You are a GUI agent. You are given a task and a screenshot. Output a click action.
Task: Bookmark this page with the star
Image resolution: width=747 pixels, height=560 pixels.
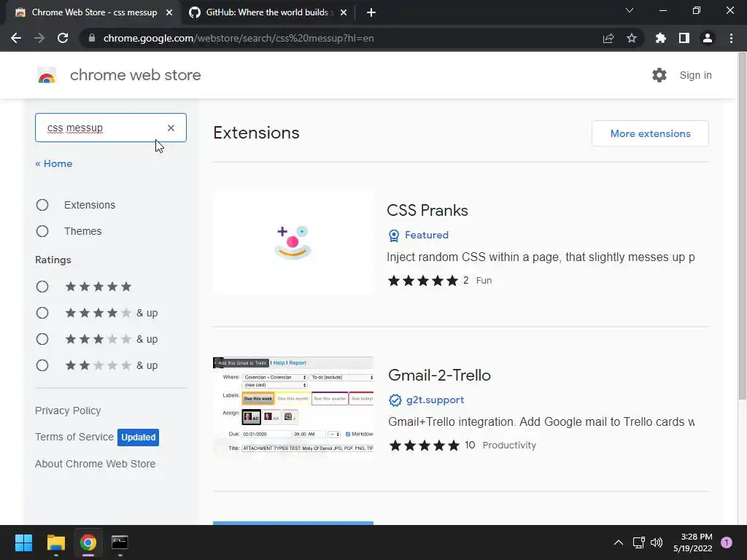tap(632, 38)
